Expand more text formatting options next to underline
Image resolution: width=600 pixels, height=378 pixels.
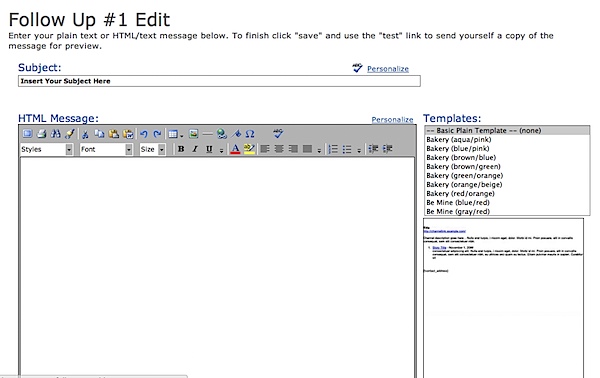coord(221,150)
